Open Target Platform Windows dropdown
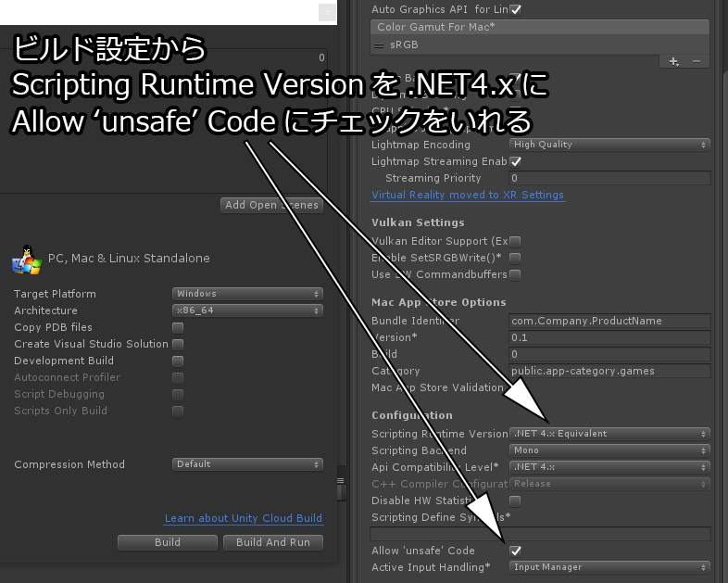 (x=247, y=294)
